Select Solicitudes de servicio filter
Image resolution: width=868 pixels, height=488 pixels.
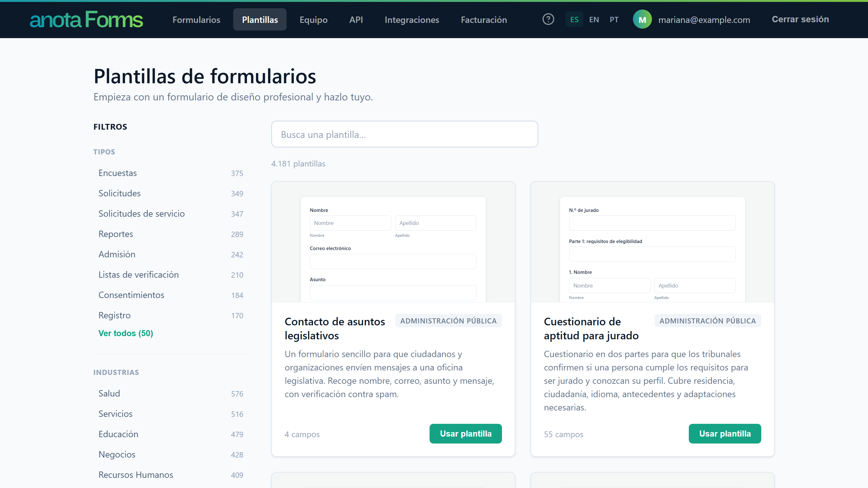click(171, 214)
